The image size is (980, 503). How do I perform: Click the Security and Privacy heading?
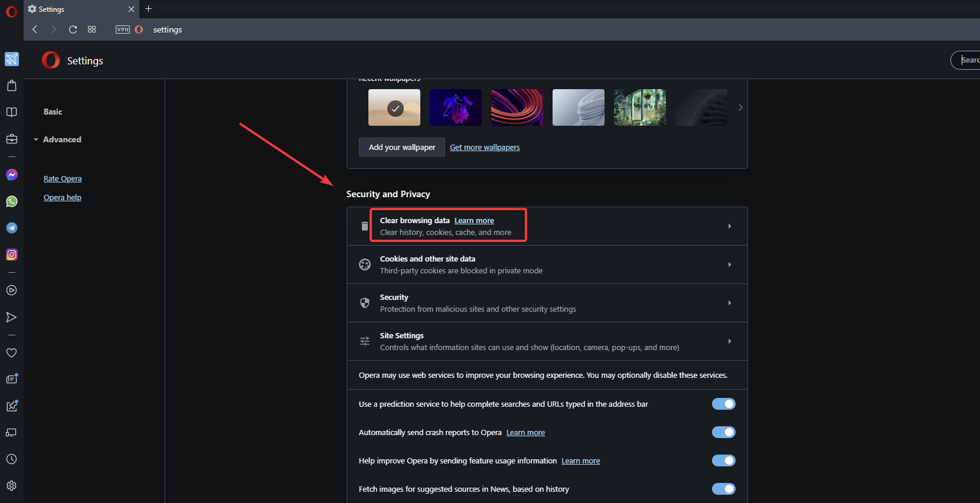click(x=388, y=194)
